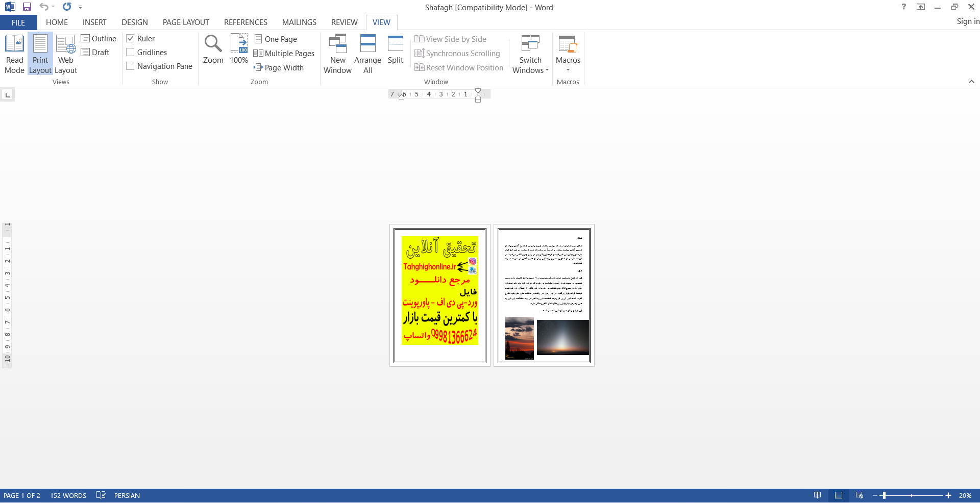Split the document window
Image resolution: width=980 pixels, height=503 pixels.
point(396,49)
